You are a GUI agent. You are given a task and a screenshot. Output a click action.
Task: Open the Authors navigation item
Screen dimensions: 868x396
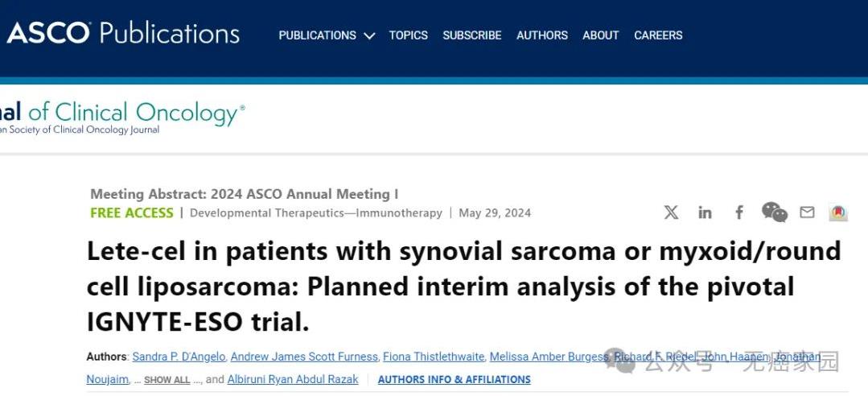click(x=541, y=35)
